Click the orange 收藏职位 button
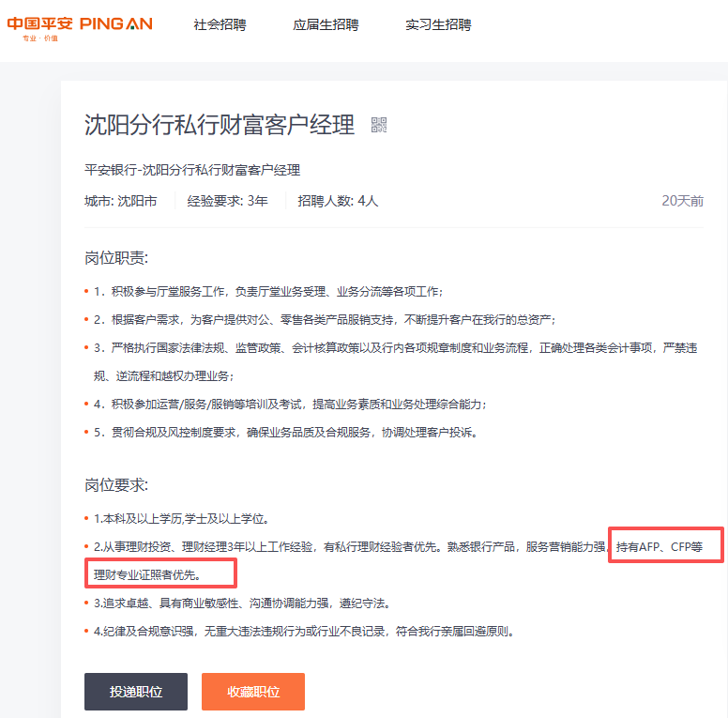This screenshot has height=718, width=728. (x=253, y=692)
